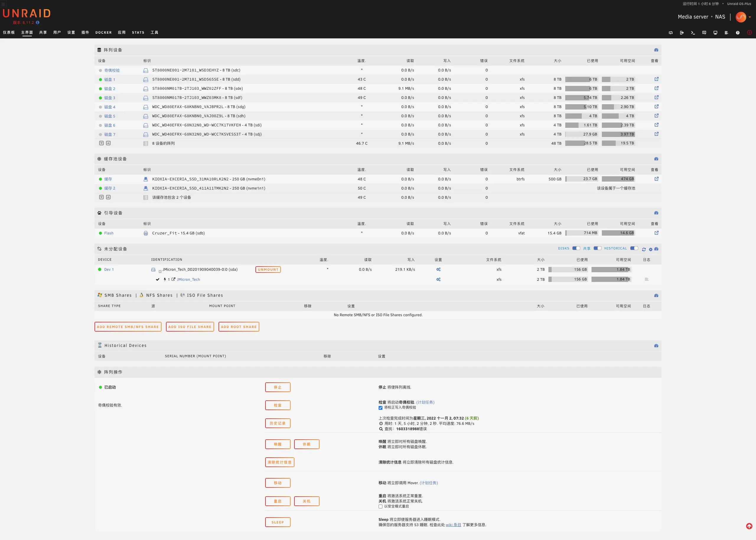
Task: Click the external view icon for 磁盘 1
Action: (x=656, y=79)
